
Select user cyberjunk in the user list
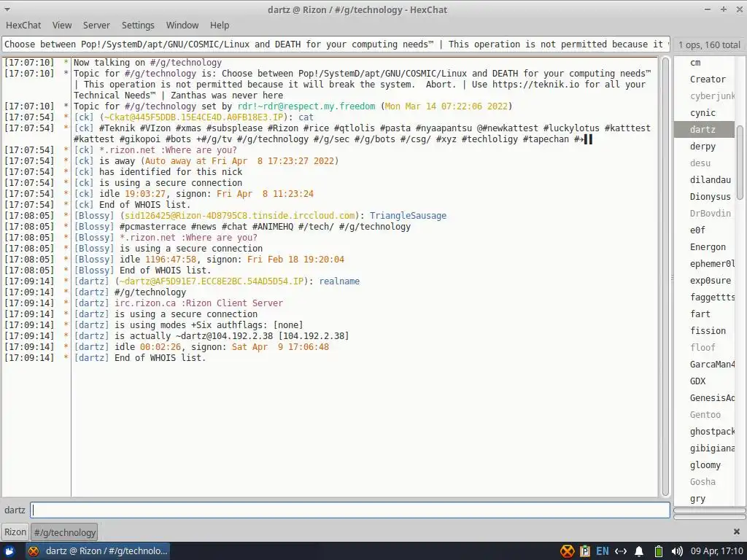[704, 96]
